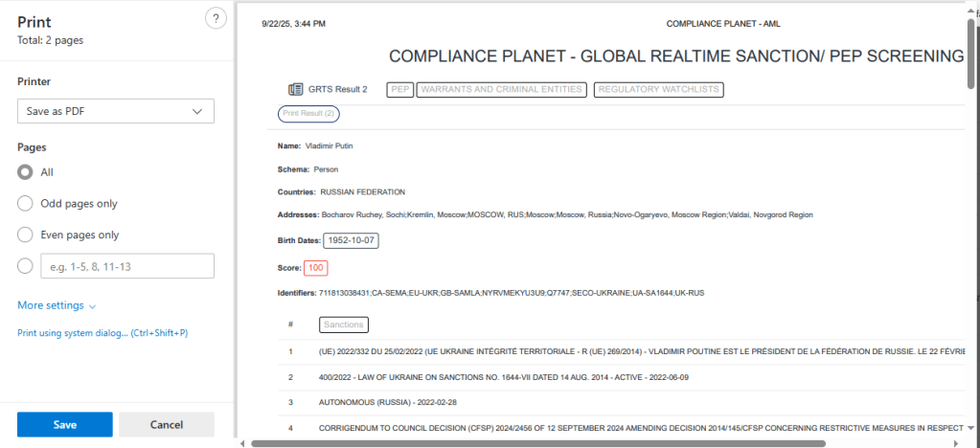The height and width of the screenshot is (448, 980).
Task: Select the custom page range radio button
Action: pyautogui.click(x=26, y=266)
